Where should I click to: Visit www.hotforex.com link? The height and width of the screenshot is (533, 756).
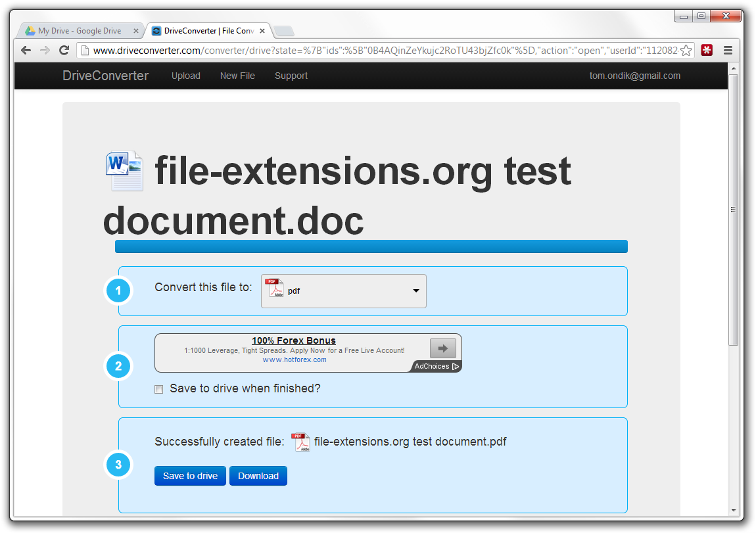coord(294,359)
